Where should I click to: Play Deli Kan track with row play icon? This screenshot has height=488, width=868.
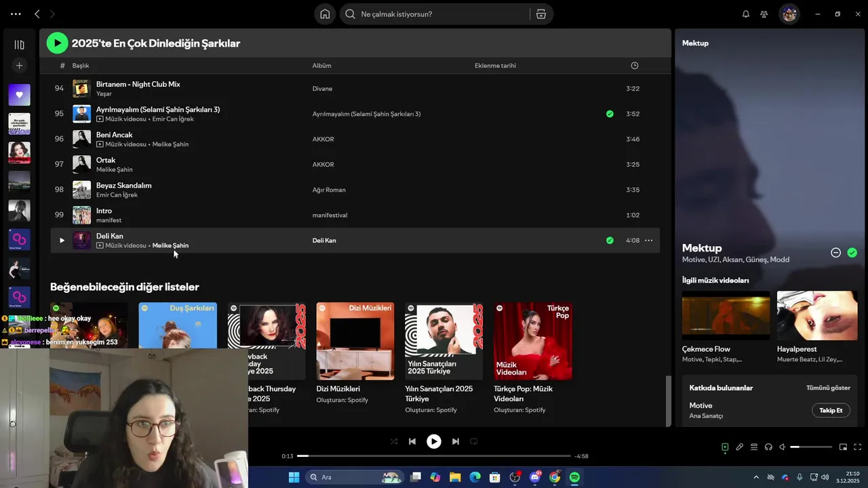click(x=62, y=241)
